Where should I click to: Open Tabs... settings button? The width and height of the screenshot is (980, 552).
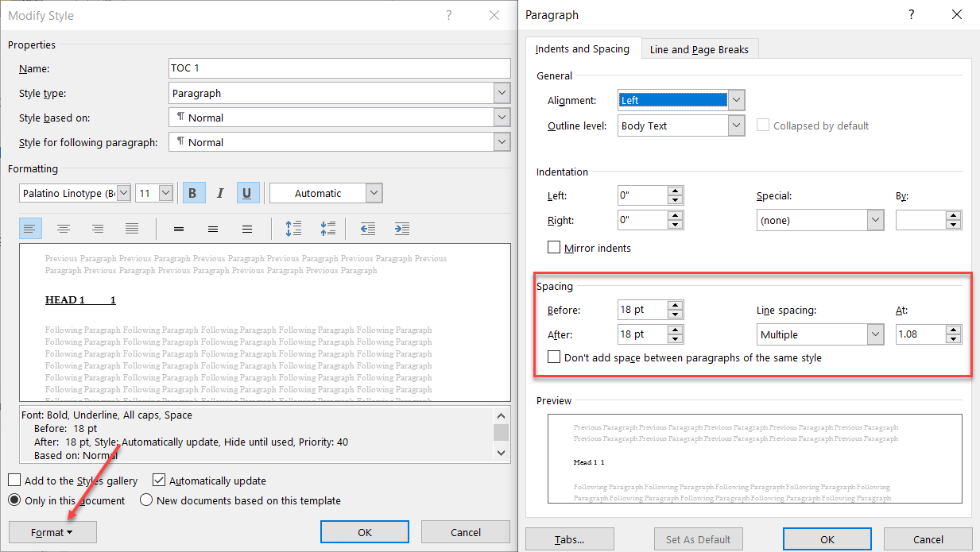tap(570, 539)
